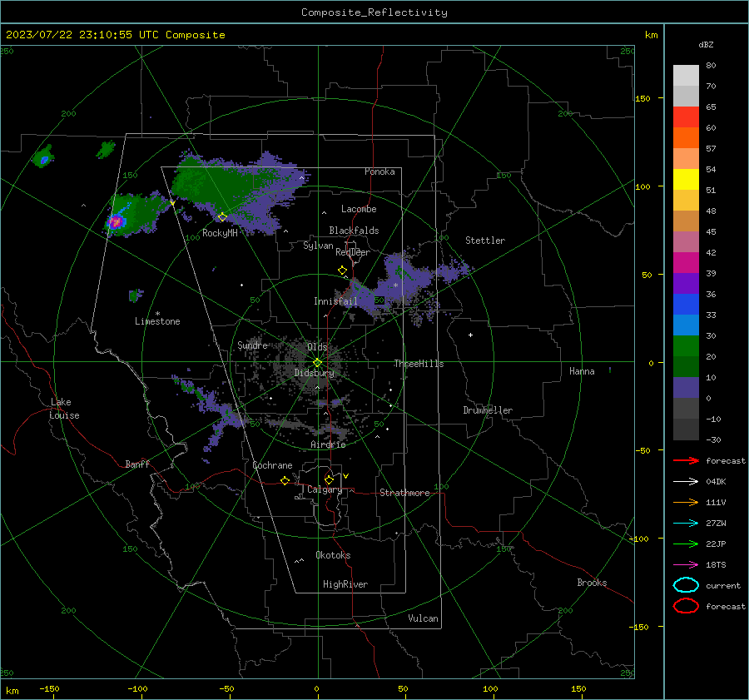The height and width of the screenshot is (700, 749).
Task: Click the Banff city label
Action: (137, 464)
